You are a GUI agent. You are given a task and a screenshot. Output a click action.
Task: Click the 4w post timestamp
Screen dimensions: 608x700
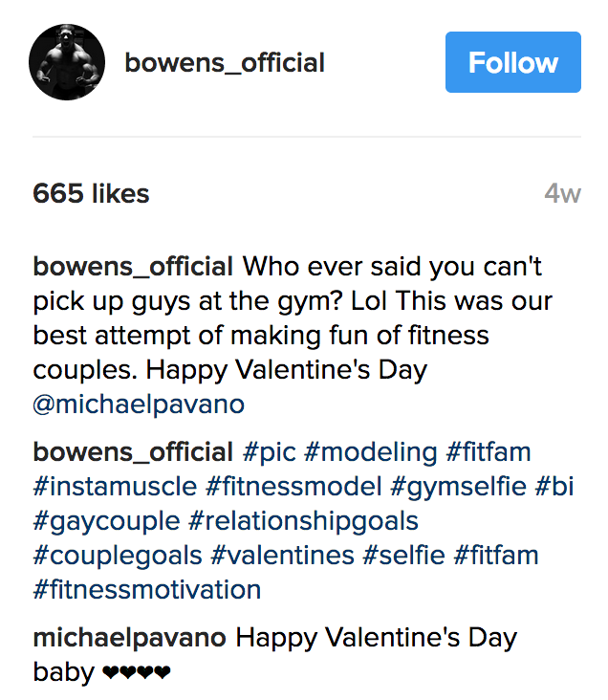coord(562,194)
